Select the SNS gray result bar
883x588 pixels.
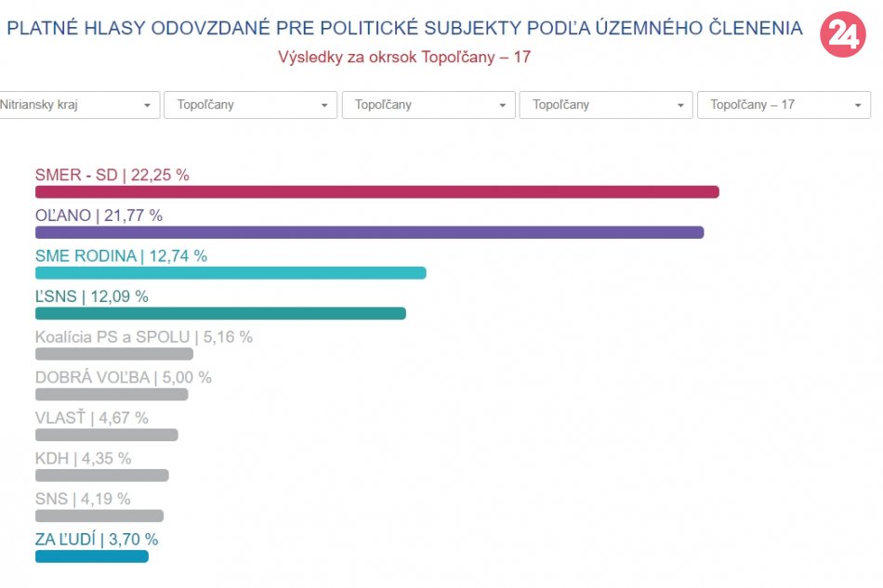click(99, 516)
